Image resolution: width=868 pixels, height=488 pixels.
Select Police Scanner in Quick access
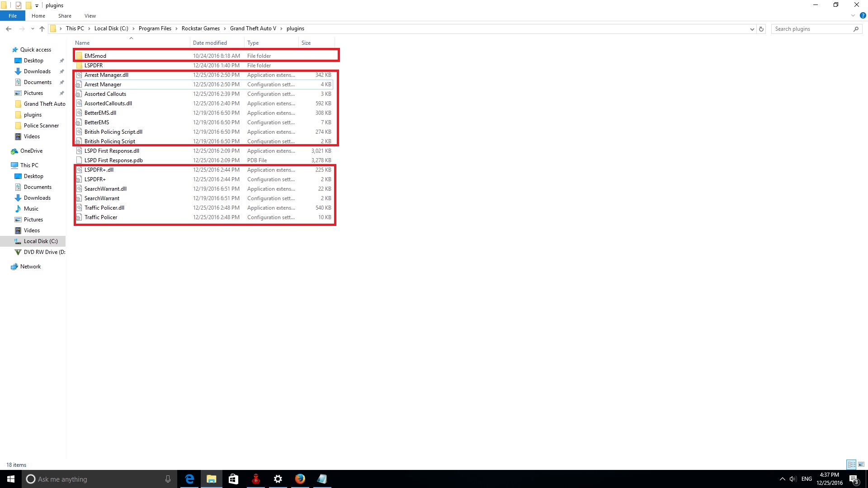pos(41,126)
